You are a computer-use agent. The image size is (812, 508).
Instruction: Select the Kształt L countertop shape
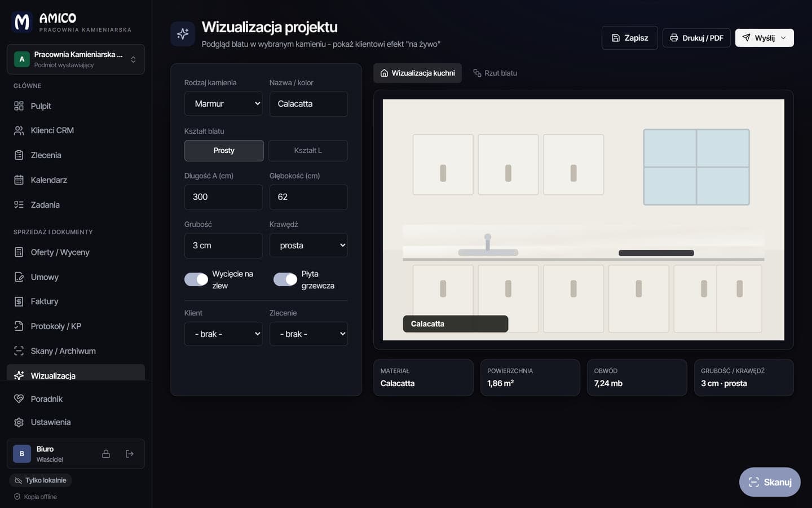click(308, 151)
